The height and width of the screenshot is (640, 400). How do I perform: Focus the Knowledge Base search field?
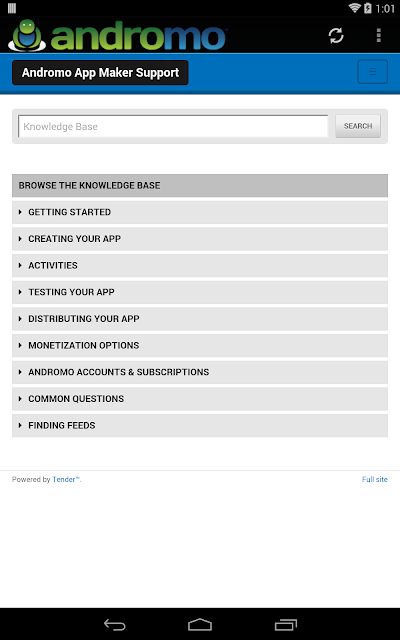pos(173,127)
